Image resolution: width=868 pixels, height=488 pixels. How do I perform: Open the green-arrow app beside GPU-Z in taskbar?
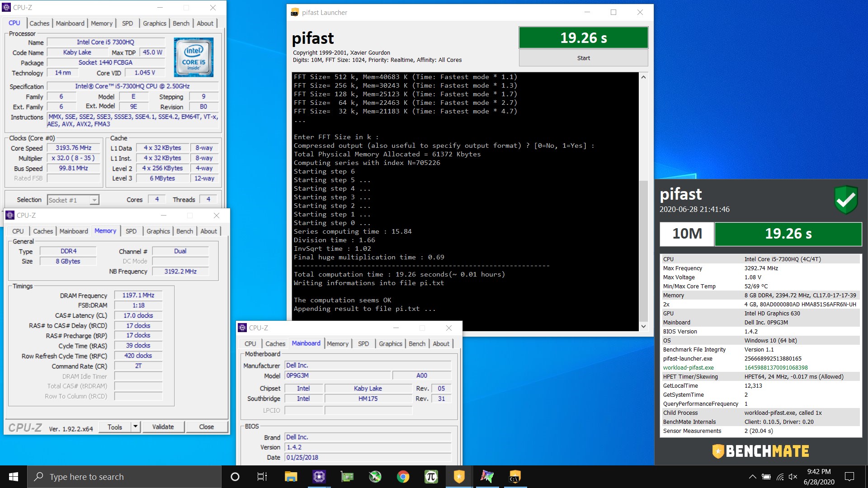375,477
